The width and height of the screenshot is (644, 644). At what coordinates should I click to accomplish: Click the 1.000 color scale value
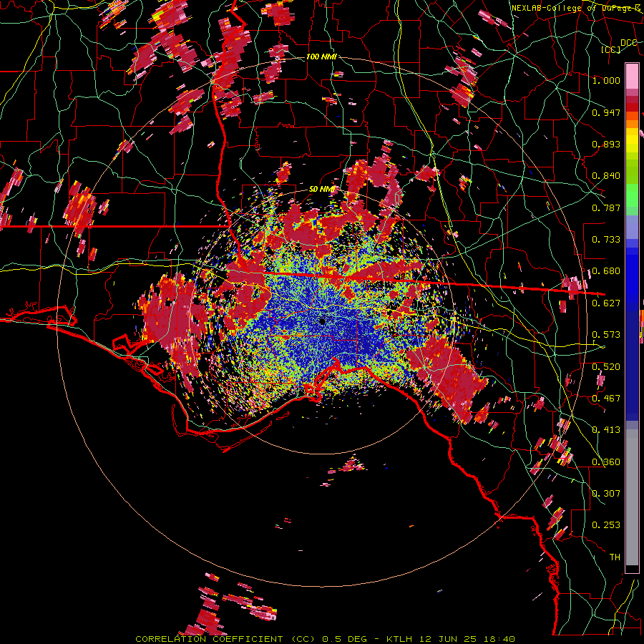click(606, 80)
